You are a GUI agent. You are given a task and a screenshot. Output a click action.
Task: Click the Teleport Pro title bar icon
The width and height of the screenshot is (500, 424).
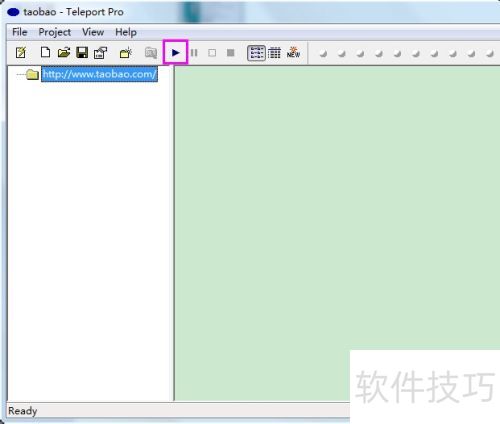tap(13, 12)
